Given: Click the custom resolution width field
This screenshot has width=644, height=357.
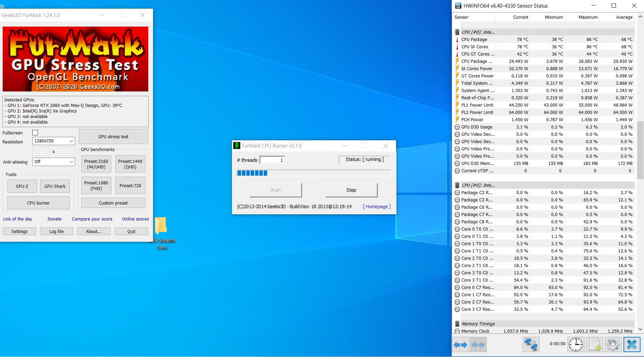Looking at the screenshot, I should click(x=41, y=151).
